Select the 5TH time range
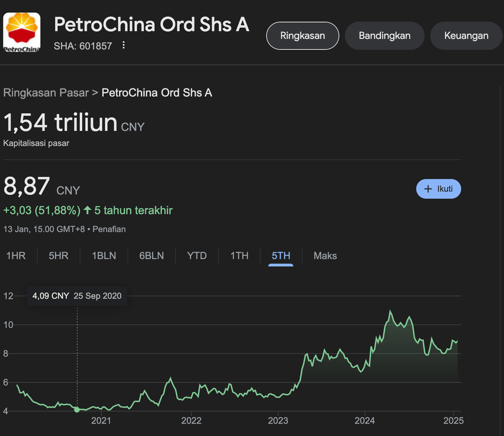The width and height of the screenshot is (504, 436). (281, 256)
